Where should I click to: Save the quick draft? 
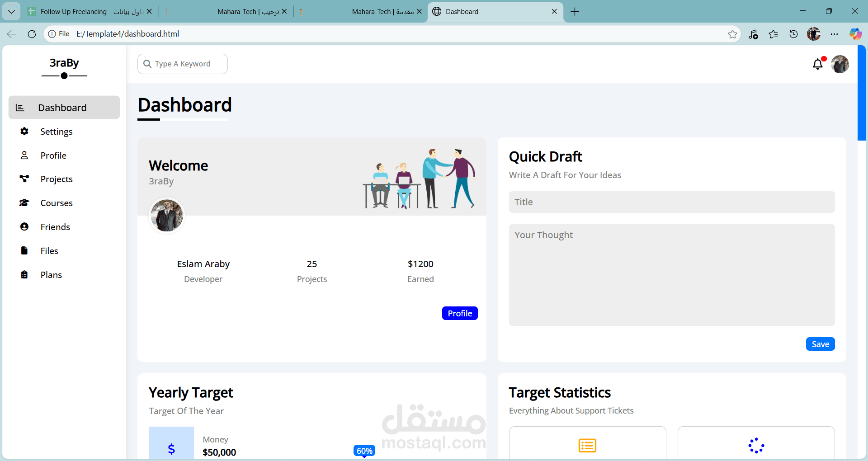click(820, 344)
